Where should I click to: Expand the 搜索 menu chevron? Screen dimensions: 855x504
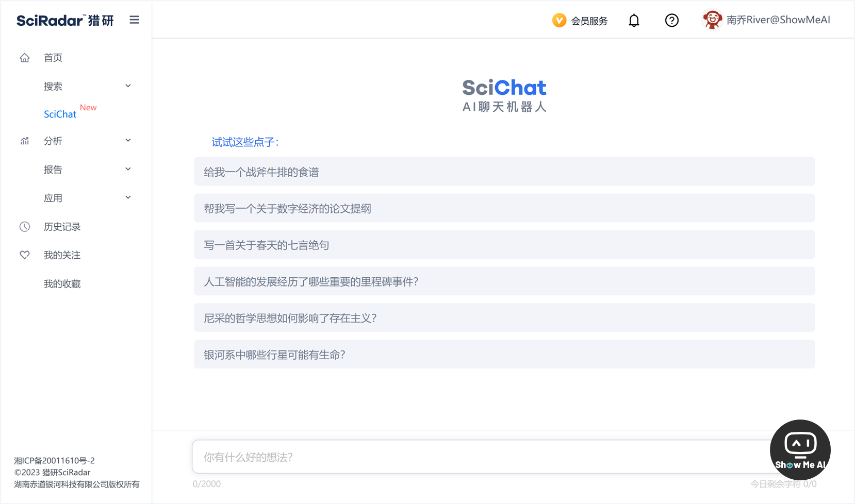coord(128,86)
